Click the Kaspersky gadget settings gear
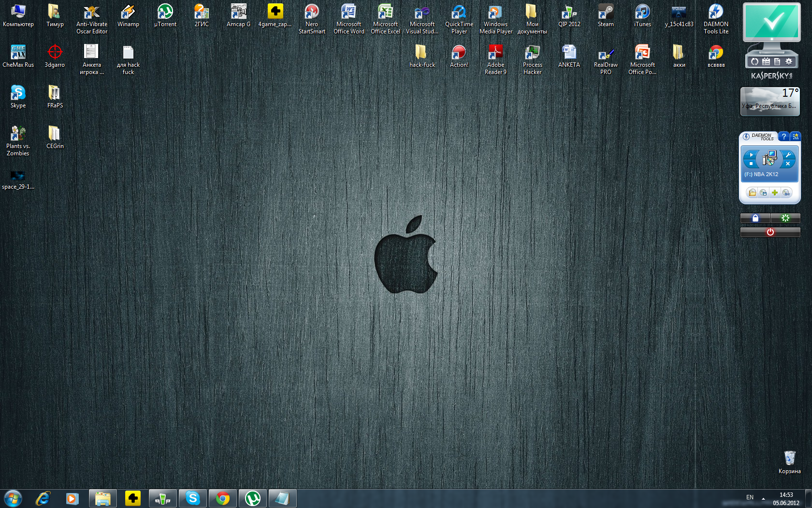The height and width of the screenshot is (508, 812). 789,61
